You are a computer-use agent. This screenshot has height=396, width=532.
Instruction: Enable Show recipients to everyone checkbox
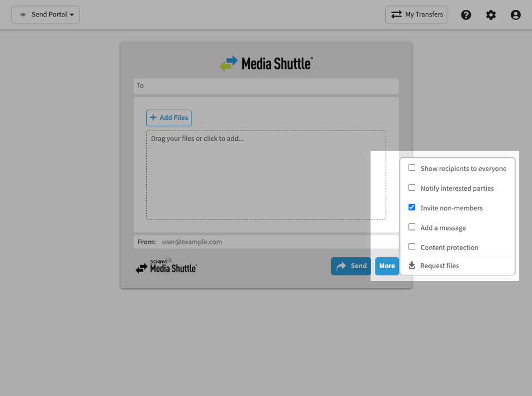pos(412,168)
